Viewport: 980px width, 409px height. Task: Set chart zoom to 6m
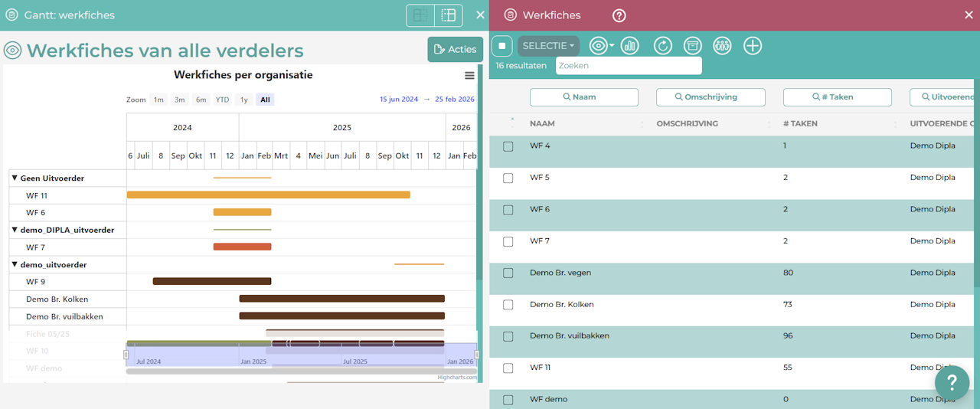[201, 100]
